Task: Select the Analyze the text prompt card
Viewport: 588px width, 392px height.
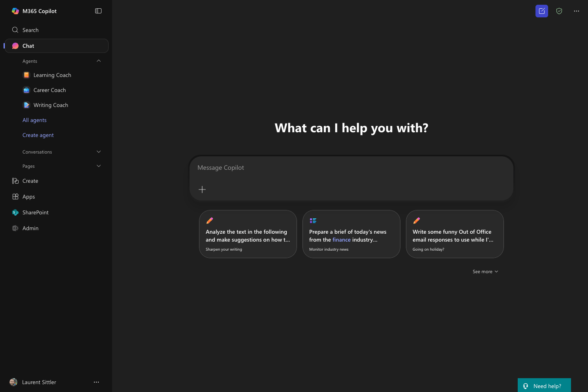Action: (x=248, y=234)
